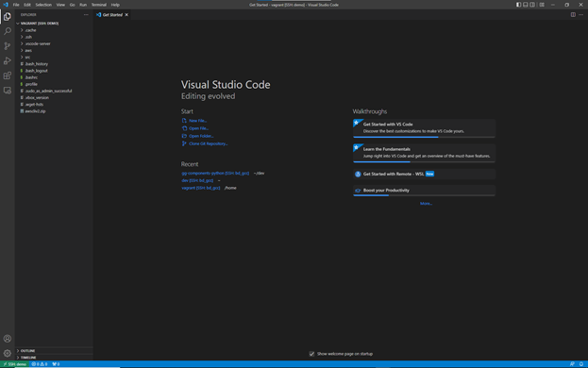Click the notifications bell in status bar
Viewport: 588px width, 368px height.
point(580,364)
